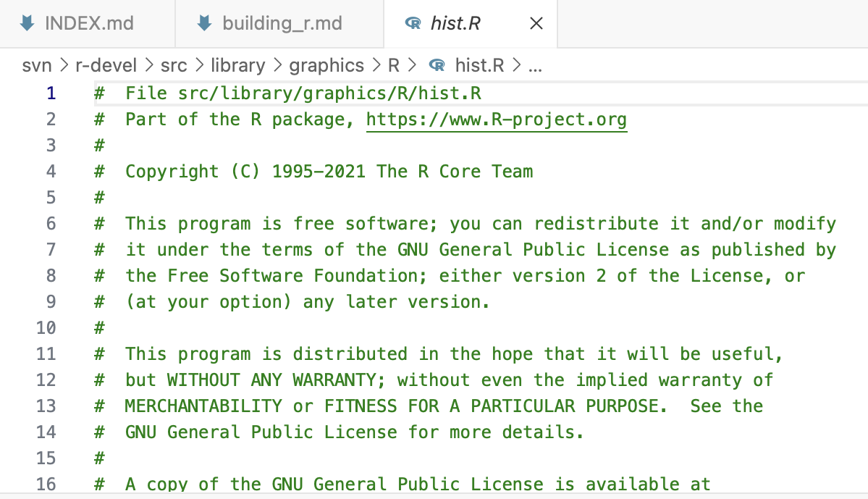Click the R file icon on hist.R tab
Viewport: 868px width, 499px height.
pyautogui.click(x=413, y=24)
